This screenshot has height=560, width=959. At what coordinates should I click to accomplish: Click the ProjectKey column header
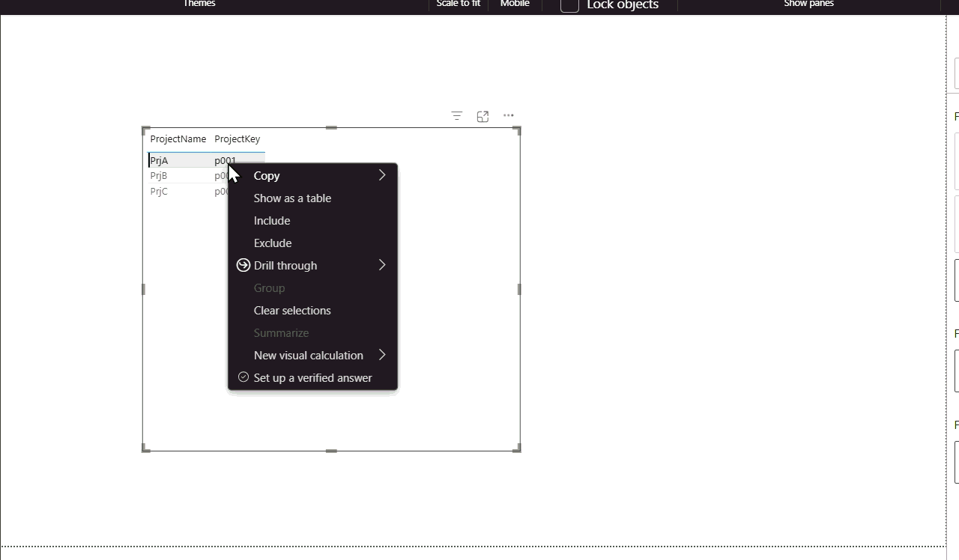238,139
